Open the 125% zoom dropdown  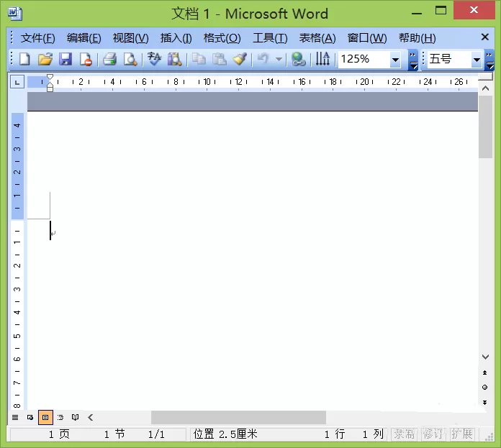396,60
